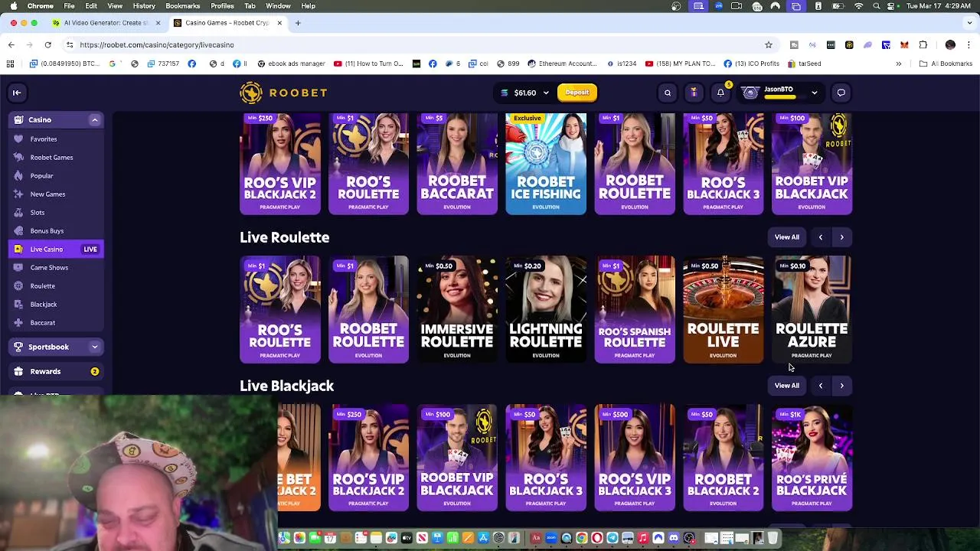Open Lightning Roulette game tile

pyautogui.click(x=546, y=310)
